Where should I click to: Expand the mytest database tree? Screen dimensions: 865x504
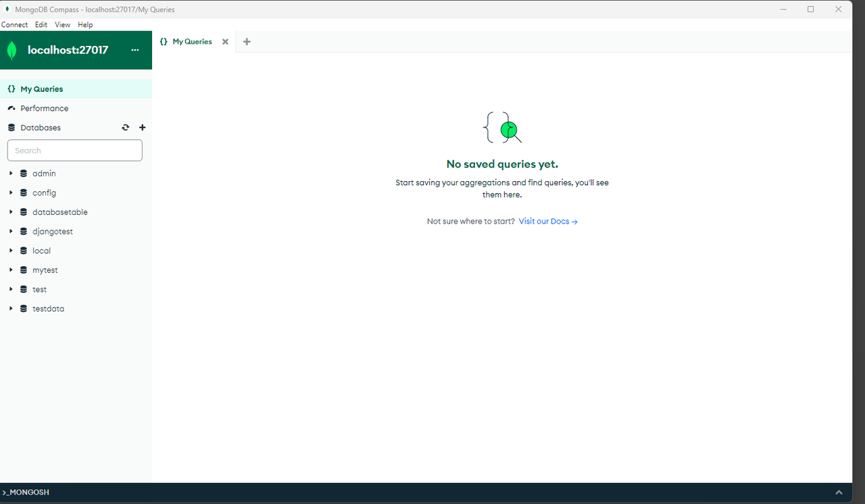(11, 270)
